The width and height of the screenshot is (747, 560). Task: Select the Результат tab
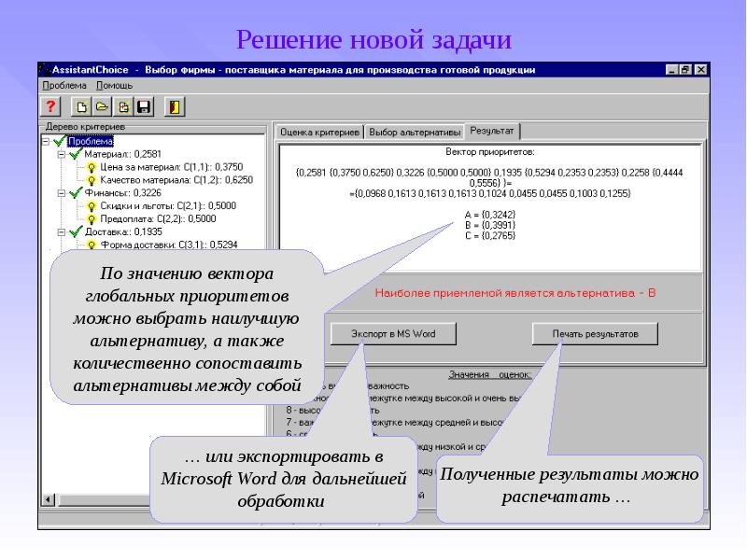coord(492,131)
